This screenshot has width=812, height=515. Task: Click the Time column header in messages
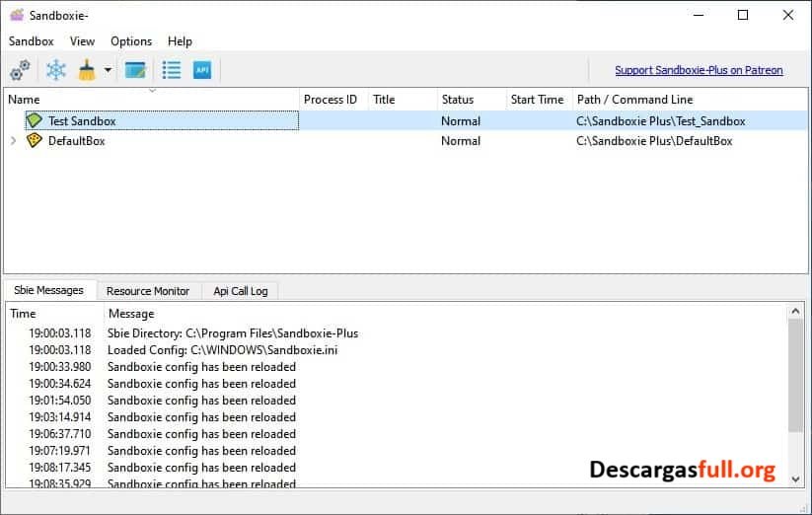pyautogui.click(x=55, y=313)
